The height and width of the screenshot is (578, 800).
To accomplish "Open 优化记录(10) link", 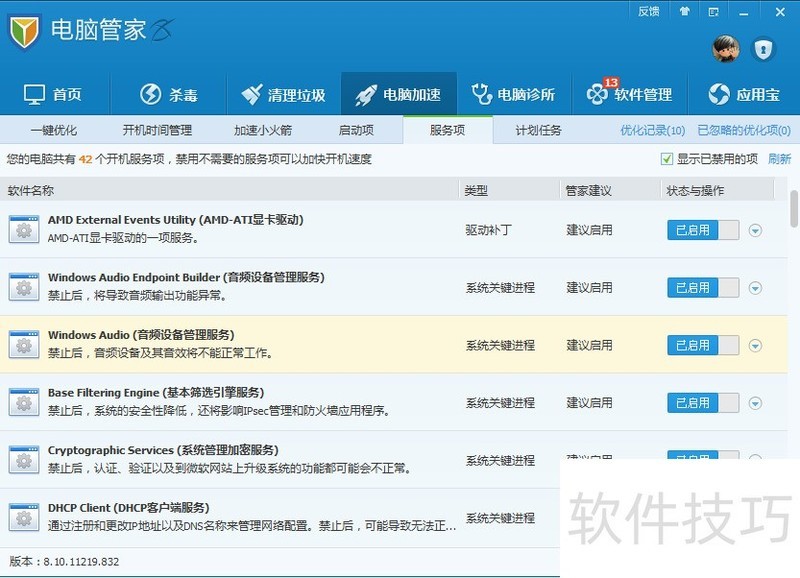I will click(x=653, y=131).
